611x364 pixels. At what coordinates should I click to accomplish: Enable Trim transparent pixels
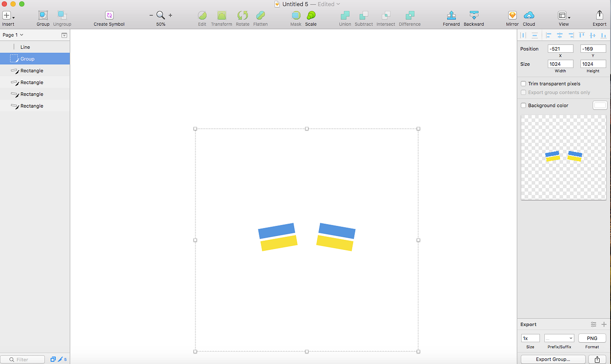523,84
